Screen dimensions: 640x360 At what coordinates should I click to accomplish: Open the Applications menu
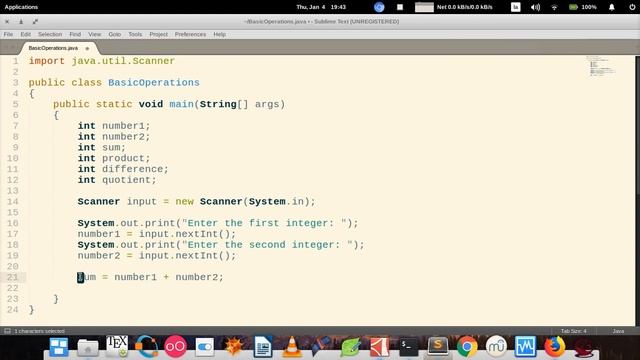coord(21,7)
